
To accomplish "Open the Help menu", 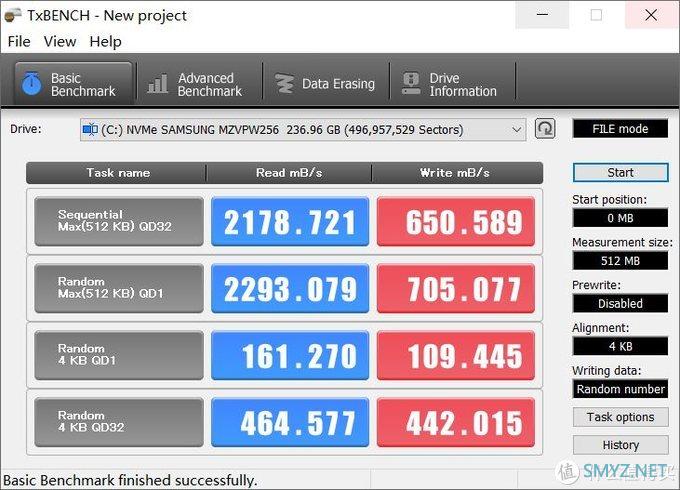I will click(x=105, y=42).
